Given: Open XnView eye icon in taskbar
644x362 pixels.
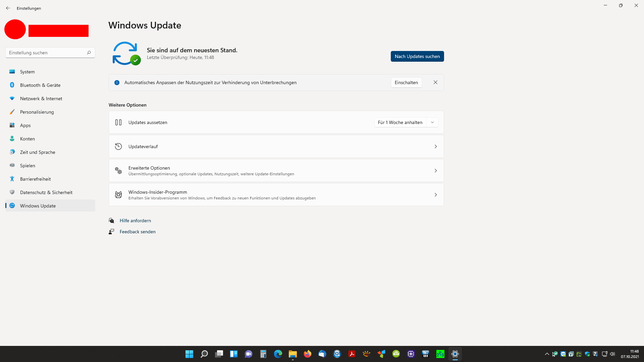Looking at the screenshot, I should [367, 354].
